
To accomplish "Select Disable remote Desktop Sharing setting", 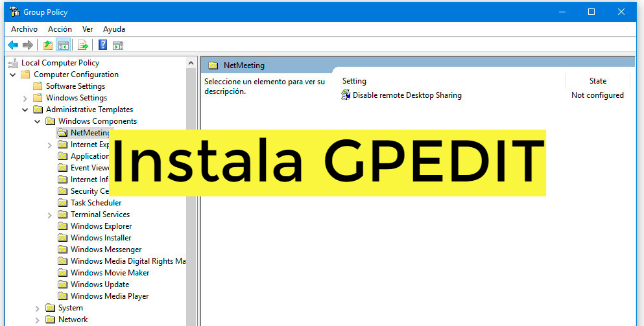I will pyautogui.click(x=407, y=95).
